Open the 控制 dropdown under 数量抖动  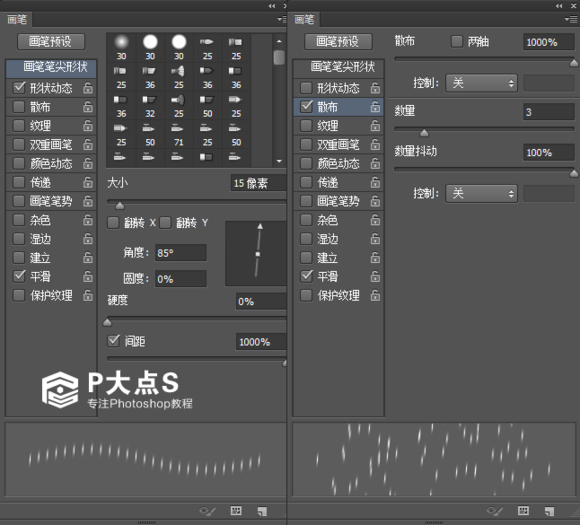[x=481, y=193]
